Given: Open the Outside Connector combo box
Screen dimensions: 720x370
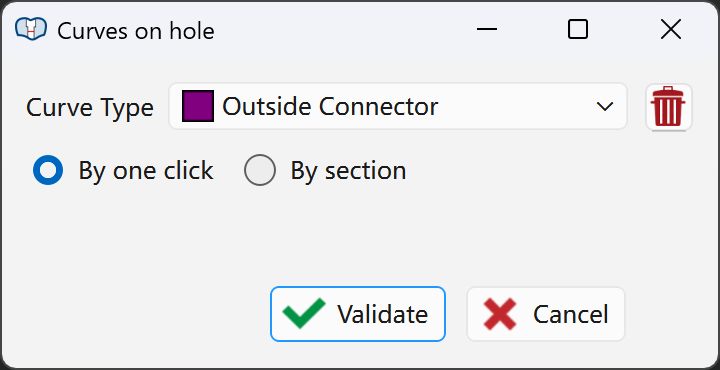Looking at the screenshot, I should pos(398,106).
